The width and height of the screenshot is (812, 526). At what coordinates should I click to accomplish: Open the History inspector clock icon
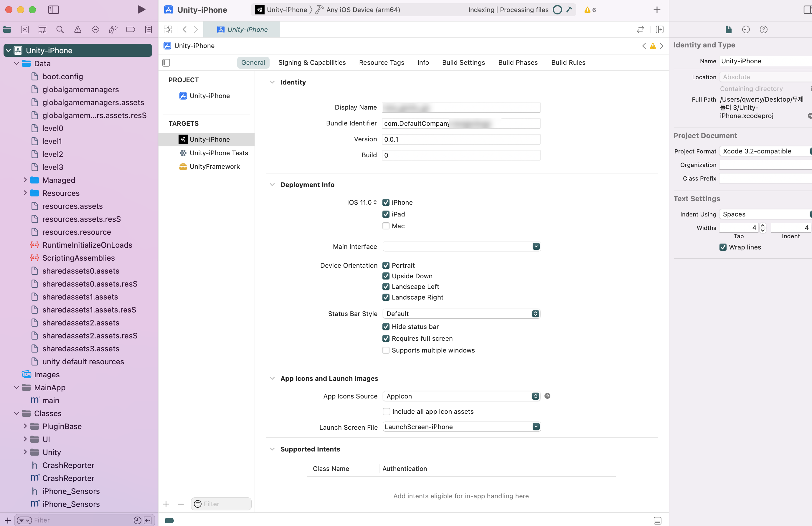click(x=746, y=30)
